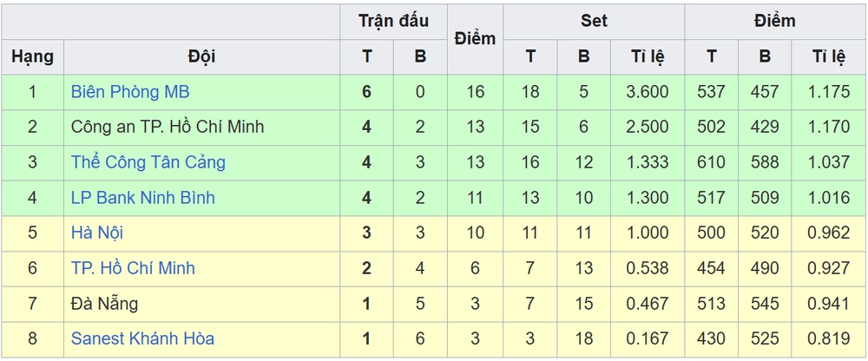Click the Đà Nẵng team cell
Screen dimensions: 868x361
104,304
